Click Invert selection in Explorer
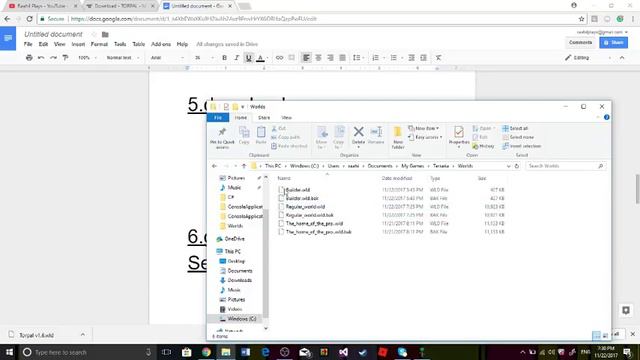This screenshot has height=360, width=640. (522, 146)
